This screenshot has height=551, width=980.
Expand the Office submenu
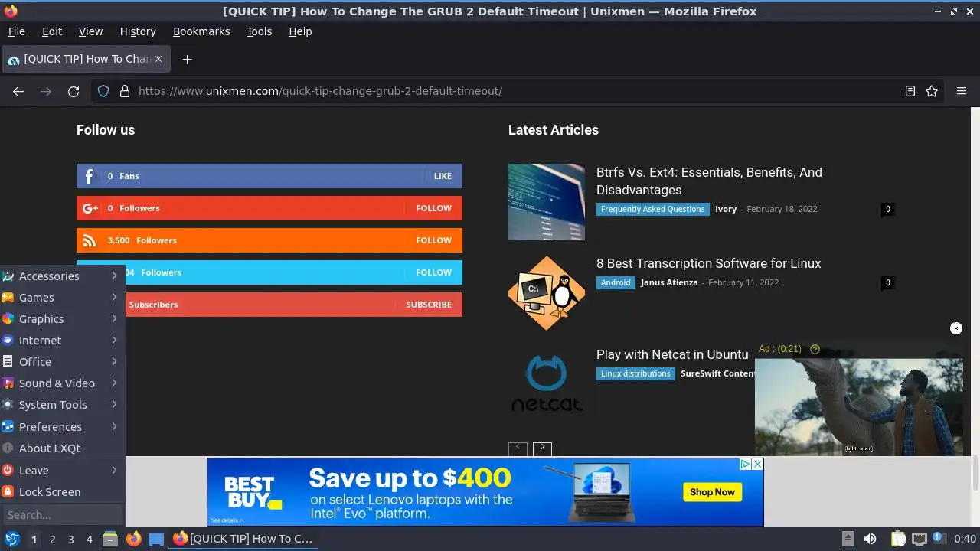coord(62,362)
